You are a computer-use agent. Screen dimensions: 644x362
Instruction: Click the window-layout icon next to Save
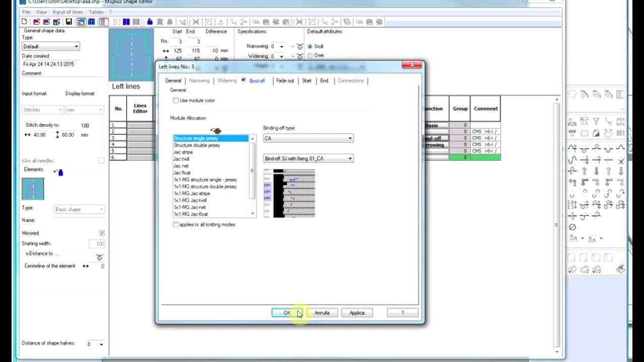point(82,22)
